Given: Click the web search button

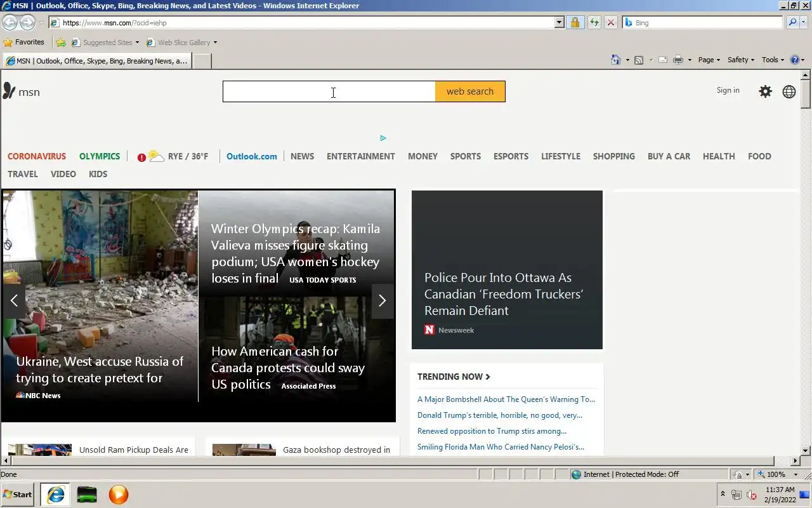Looking at the screenshot, I should pos(470,91).
